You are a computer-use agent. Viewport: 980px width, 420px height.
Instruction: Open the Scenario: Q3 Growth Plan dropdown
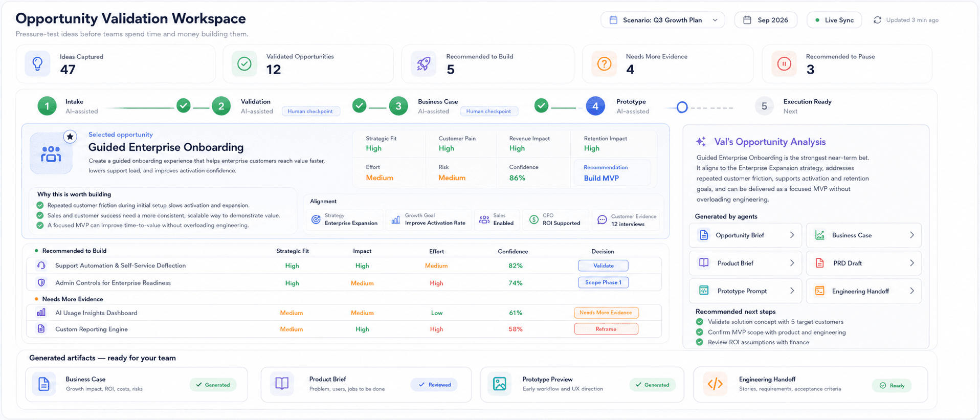(x=663, y=20)
